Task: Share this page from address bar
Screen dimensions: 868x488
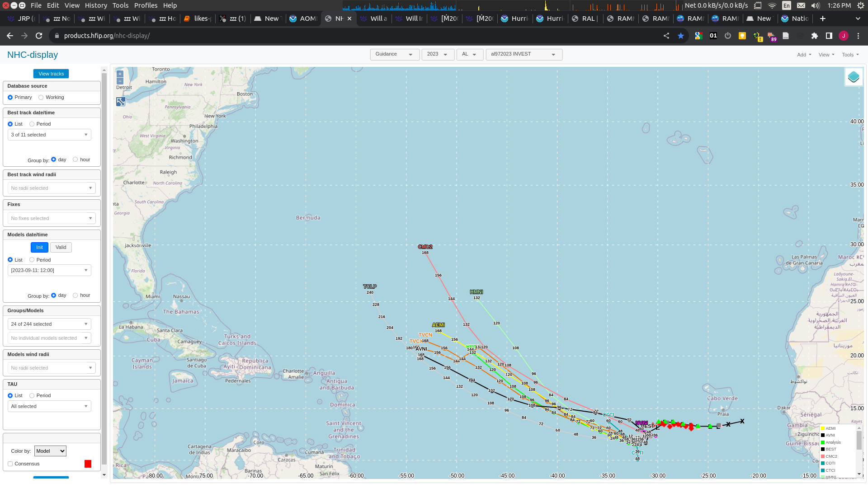Action: [x=666, y=36]
